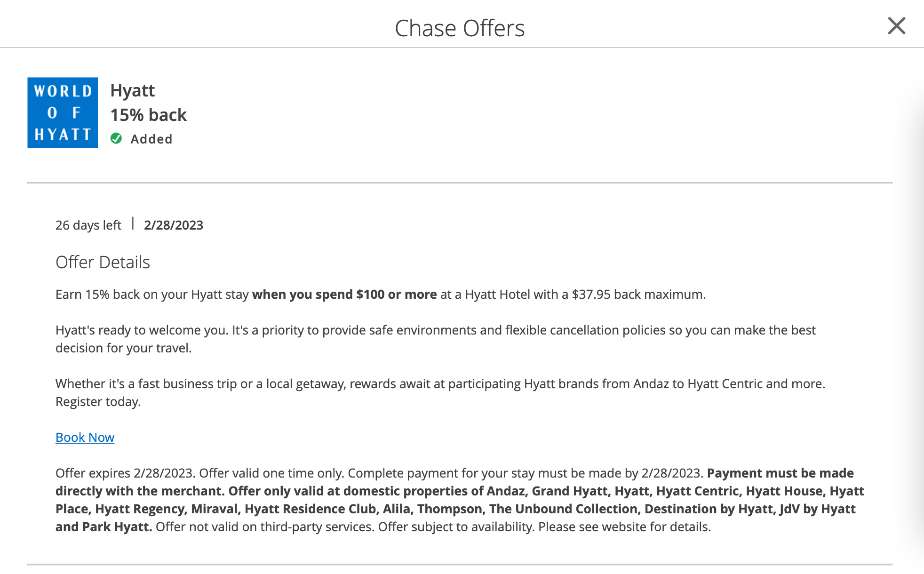Open the Book Now link
The image size is (924, 574).
(x=85, y=437)
